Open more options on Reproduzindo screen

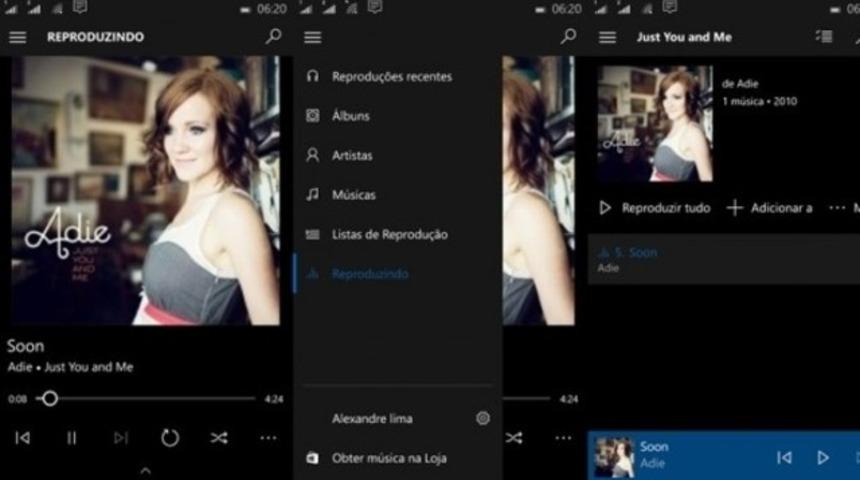pos(268,438)
